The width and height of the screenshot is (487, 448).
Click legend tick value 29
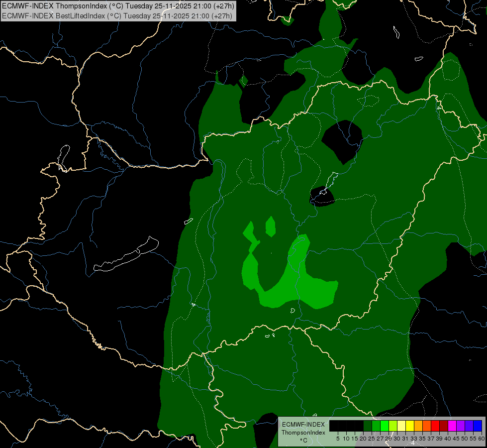click(x=389, y=439)
